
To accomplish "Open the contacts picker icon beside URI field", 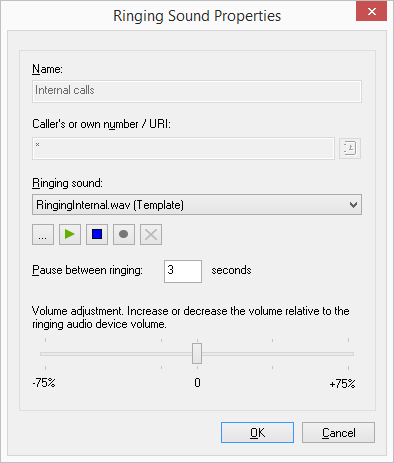I will pyautogui.click(x=350, y=148).
